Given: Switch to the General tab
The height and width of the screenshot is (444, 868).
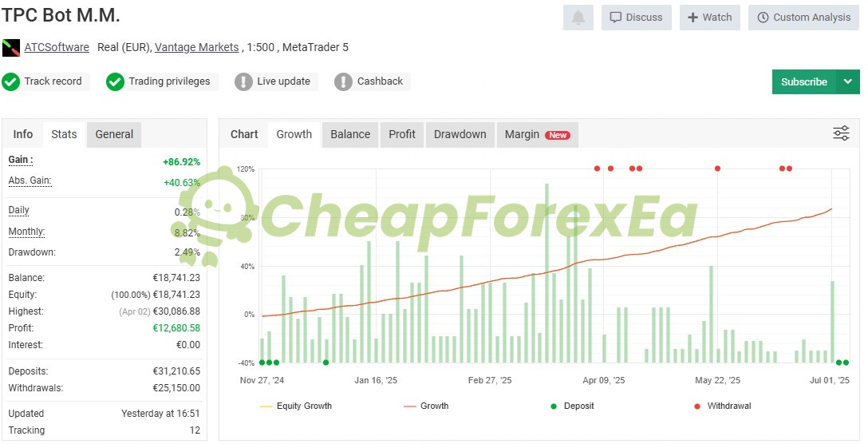Looking at the screenshot, I should click(114, 134).
